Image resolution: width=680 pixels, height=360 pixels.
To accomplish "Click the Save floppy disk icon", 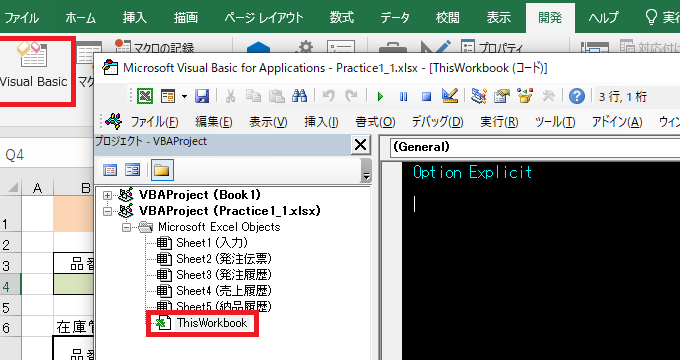I will [202, 96].
